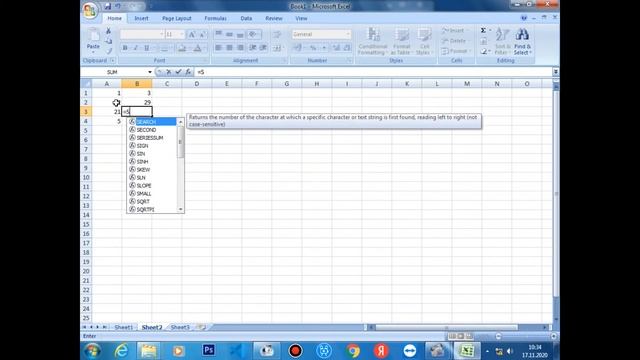Open the Insert cells dropdown

455,31
